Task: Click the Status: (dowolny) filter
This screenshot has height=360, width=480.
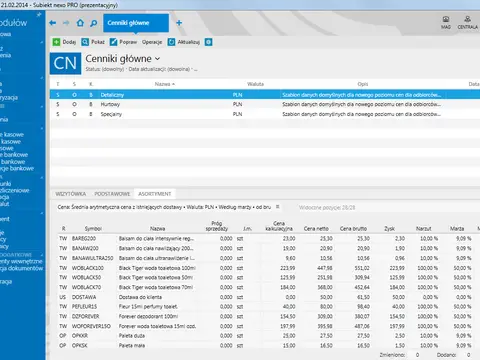Action: [x=105, y=69]
